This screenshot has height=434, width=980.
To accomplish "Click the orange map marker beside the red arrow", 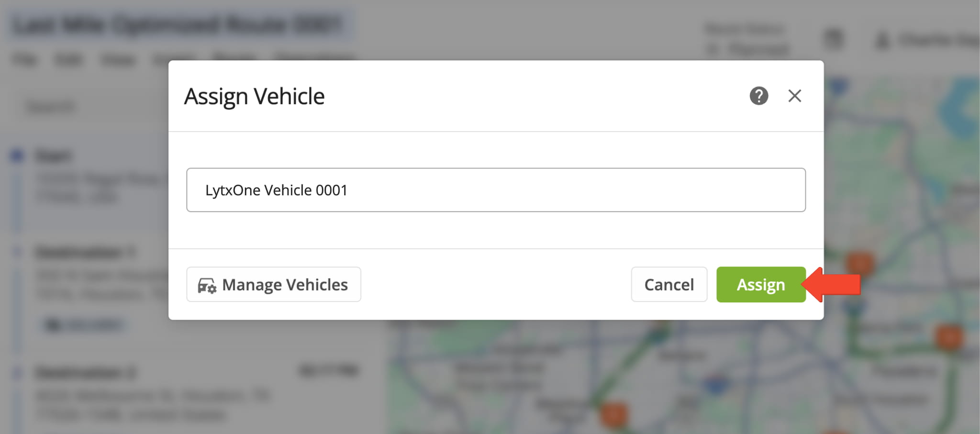I will [x=859, y=263].
